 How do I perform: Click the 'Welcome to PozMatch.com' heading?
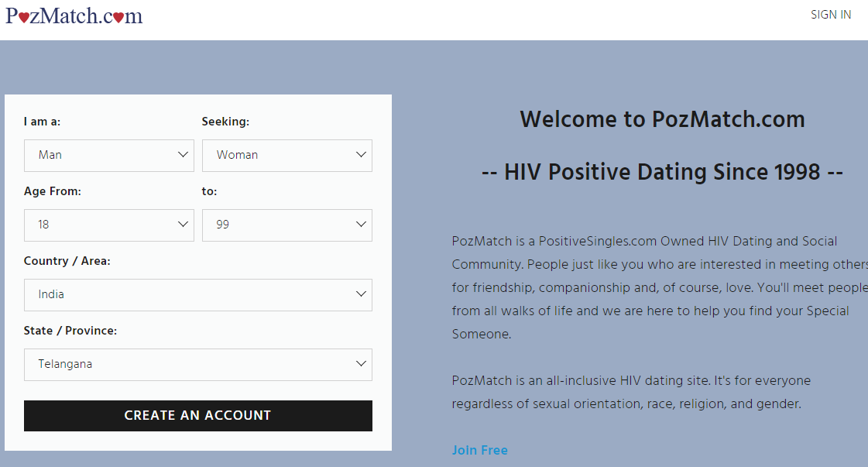click(x=662, y=119)
